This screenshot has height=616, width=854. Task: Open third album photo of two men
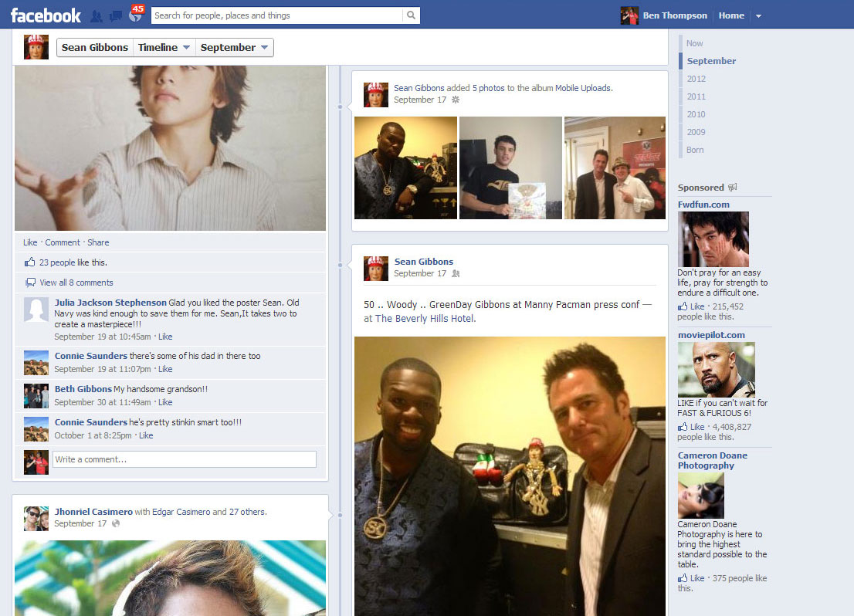[x=615, y=168]
